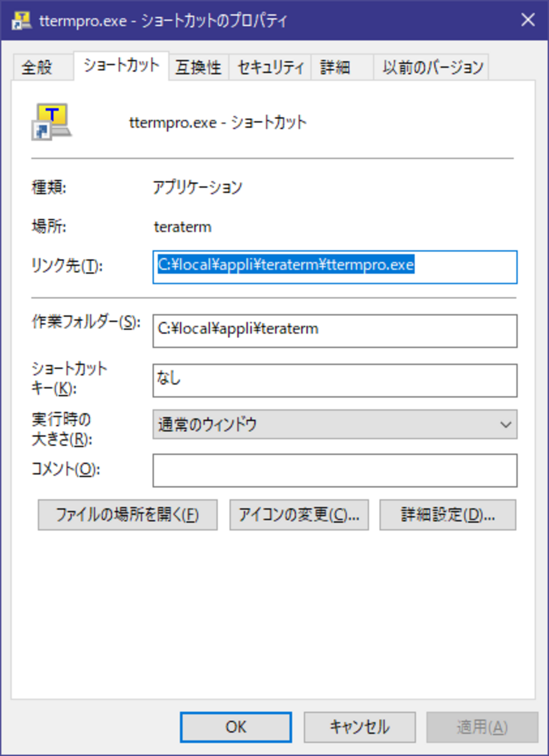Show the 以前のバージョン tab

point(432,68)
